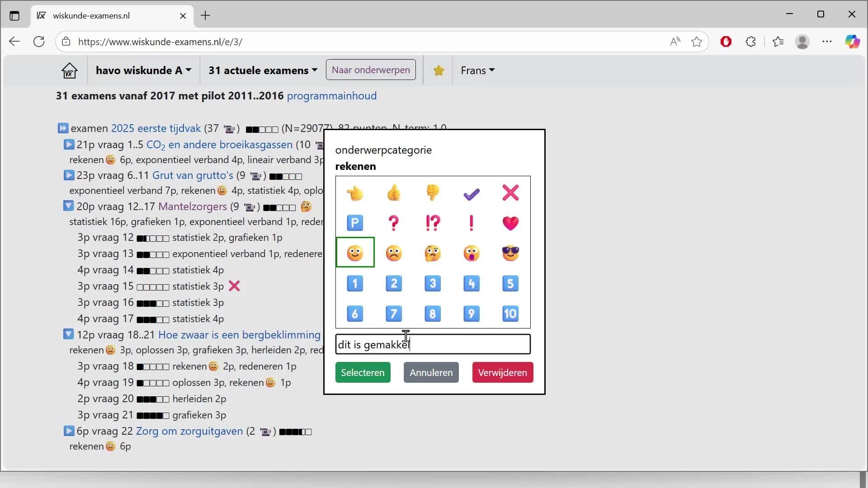Toggle the yellow star favorites icon
Viewport: 868px width, 488px height.
click(x=439, y=70)
